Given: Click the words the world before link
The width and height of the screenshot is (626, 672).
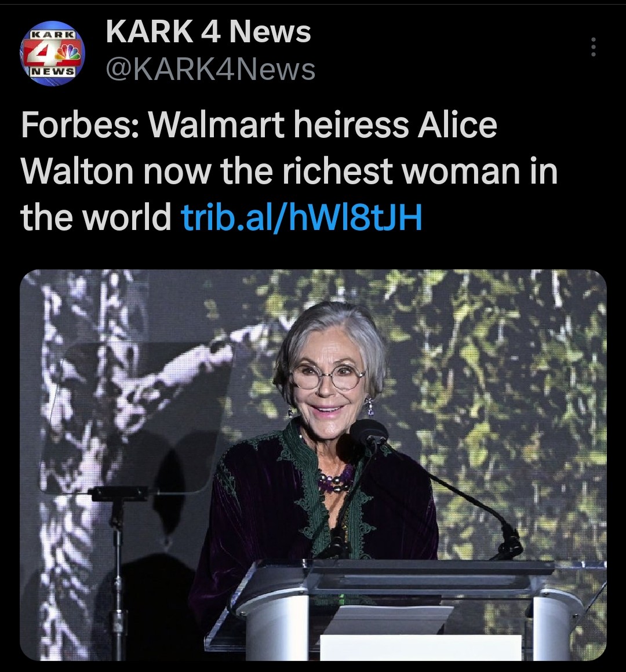Looking at the screenshot, I should coord(96,217).
